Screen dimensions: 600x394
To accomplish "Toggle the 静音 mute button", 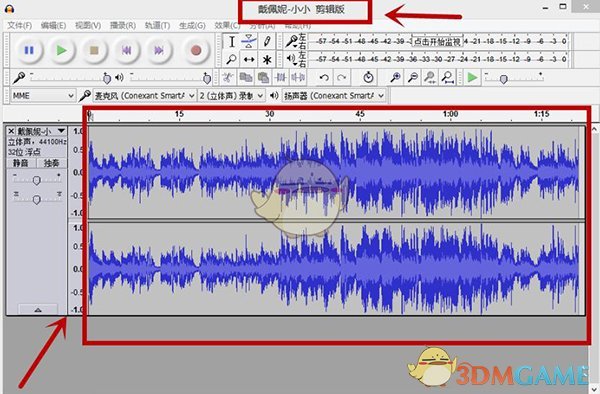I will point(21,163).
